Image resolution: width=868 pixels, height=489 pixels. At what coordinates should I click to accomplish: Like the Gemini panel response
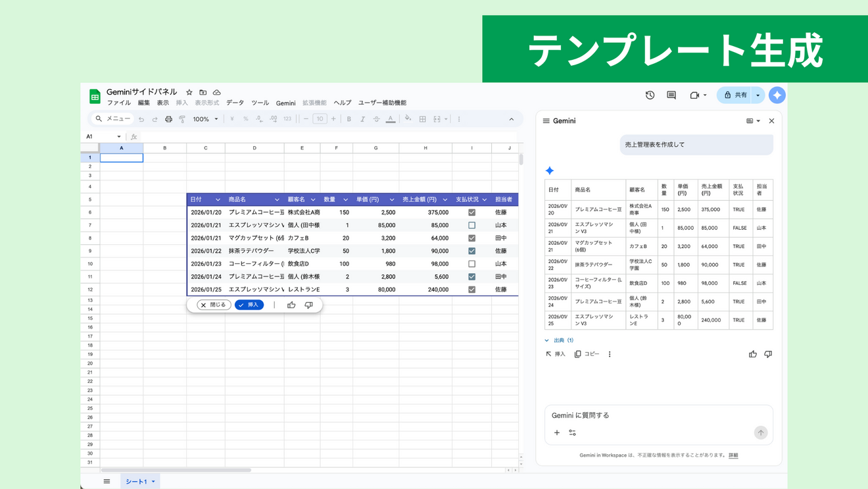[x=752, y=354]
